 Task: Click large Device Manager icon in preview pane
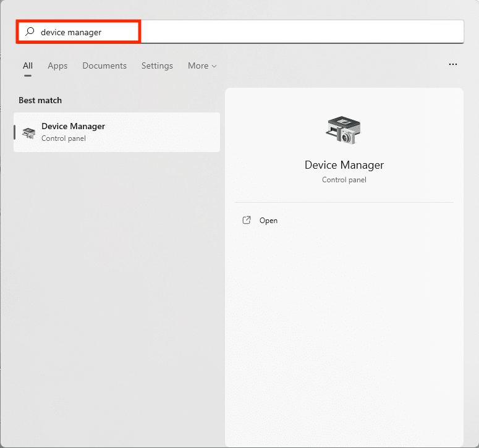(343, 130)
